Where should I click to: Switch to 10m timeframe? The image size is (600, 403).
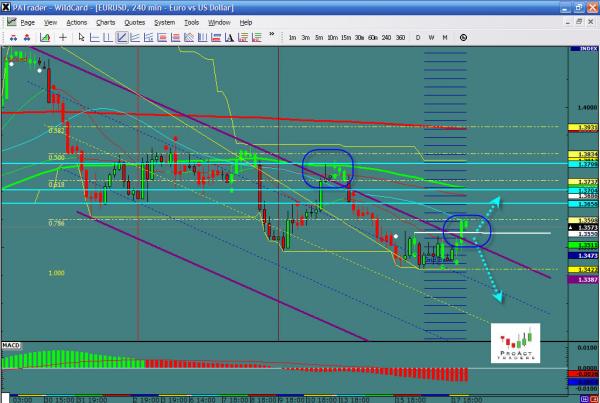(x=333, y=38)
